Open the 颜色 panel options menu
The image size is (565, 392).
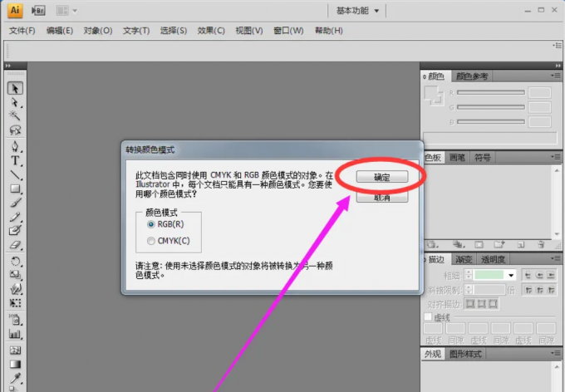(x=557, y=76)
